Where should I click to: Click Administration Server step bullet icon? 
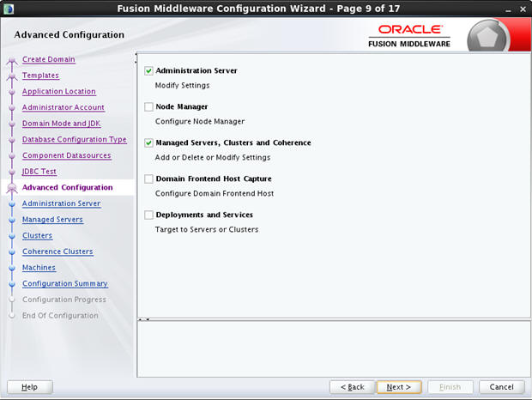pyautogui.click(x=12, y=204)
